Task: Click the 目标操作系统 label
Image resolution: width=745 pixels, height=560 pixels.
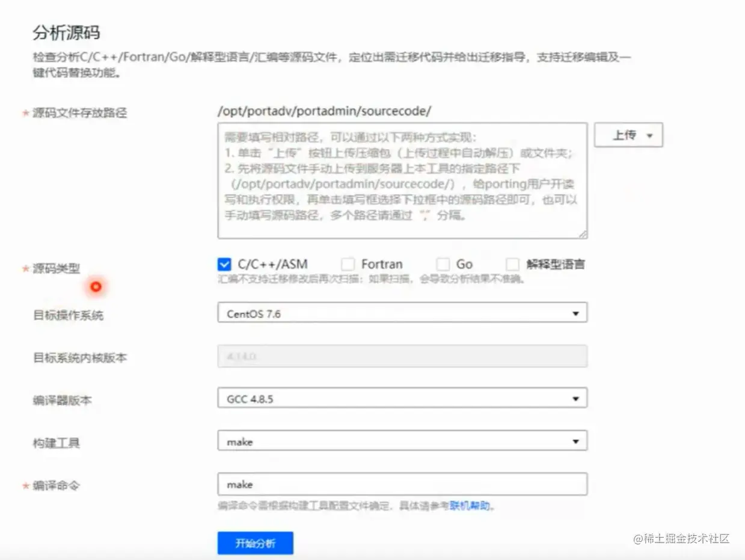Action: 68,315
